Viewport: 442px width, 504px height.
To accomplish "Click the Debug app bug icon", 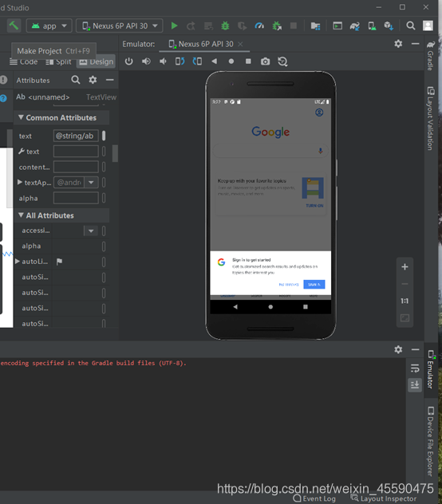I will (x=225, y=26).
